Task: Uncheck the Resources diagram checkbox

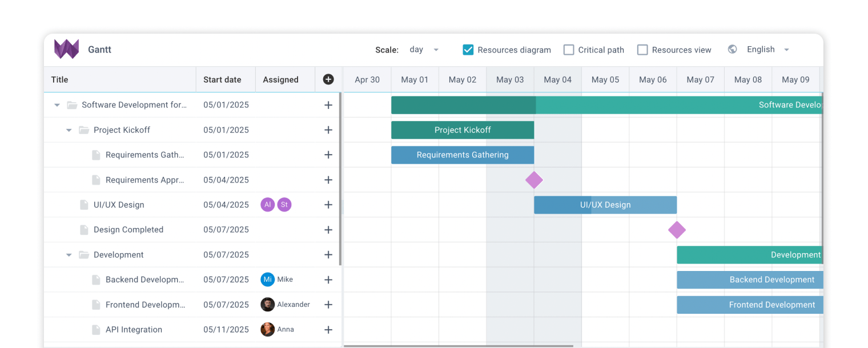Action: (468, 50)
